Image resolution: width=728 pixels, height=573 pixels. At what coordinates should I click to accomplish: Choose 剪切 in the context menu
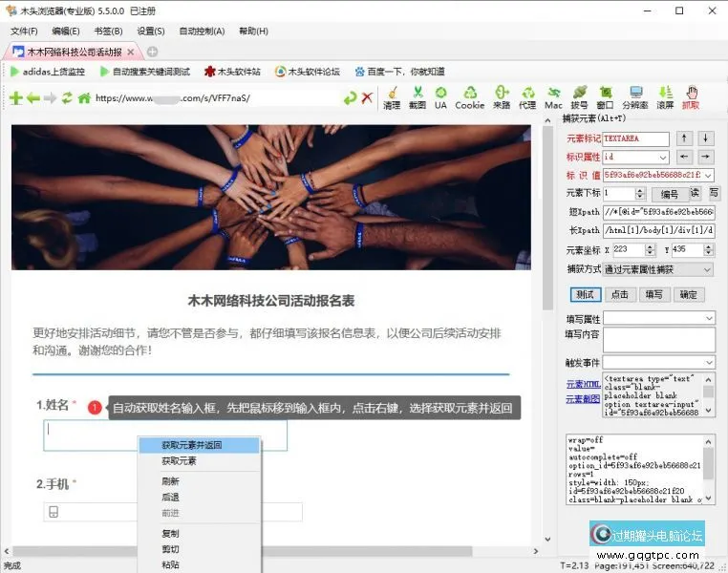[x=199, y=549]
